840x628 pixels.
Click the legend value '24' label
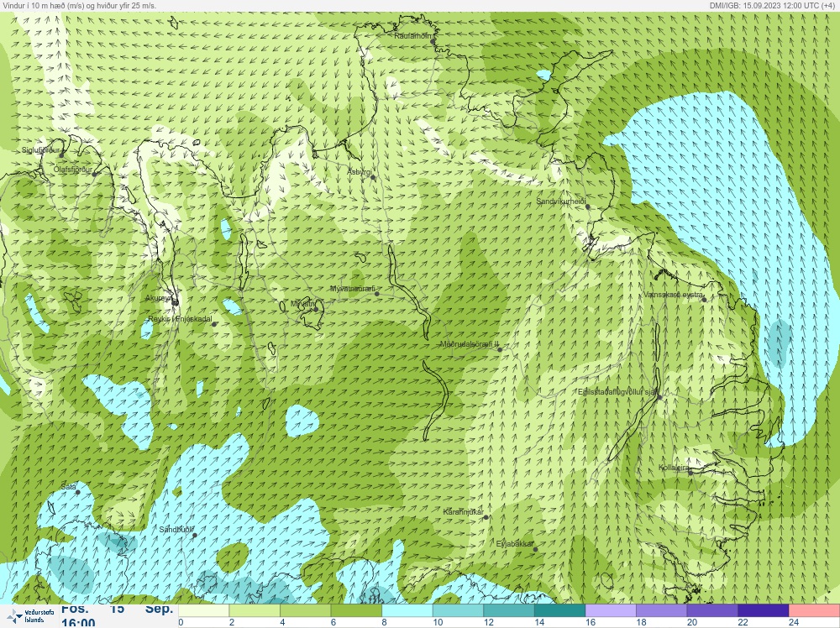tap(794, 622)
